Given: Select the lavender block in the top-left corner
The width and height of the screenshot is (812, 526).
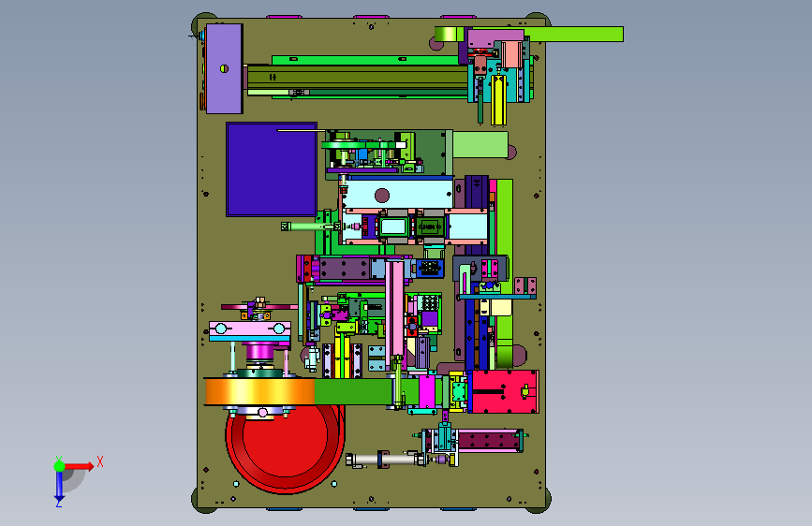Looking at the screenshot, I should tap(224, 68).
